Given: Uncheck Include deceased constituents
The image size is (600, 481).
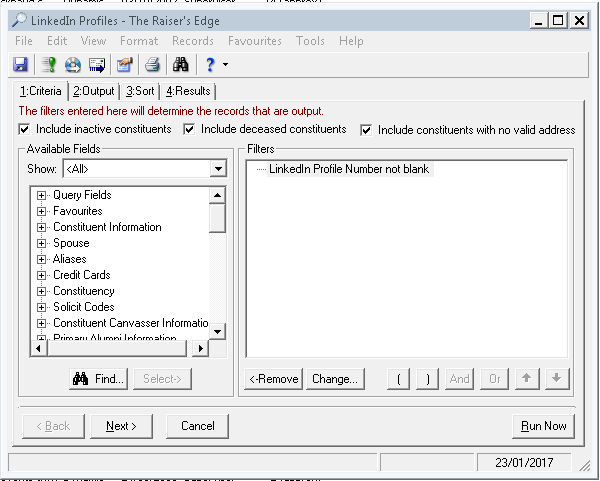Looking at the screenshot, I should pos(189,129).
